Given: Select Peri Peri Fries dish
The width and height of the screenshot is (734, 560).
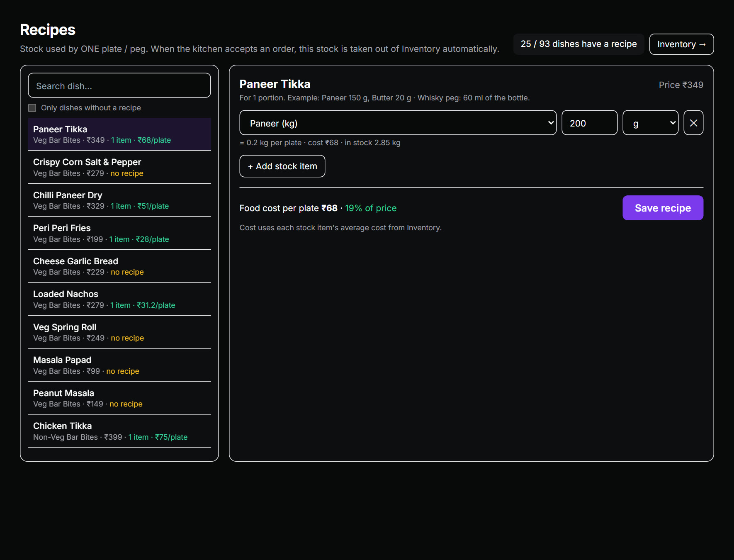Looking at the screenshot, I should (119, 233).
